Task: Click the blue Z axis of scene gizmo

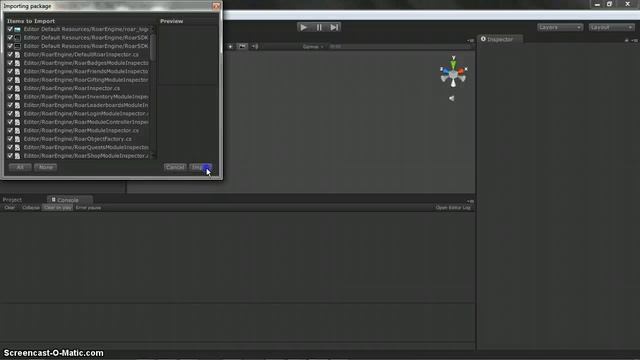Action: [445, 72]
